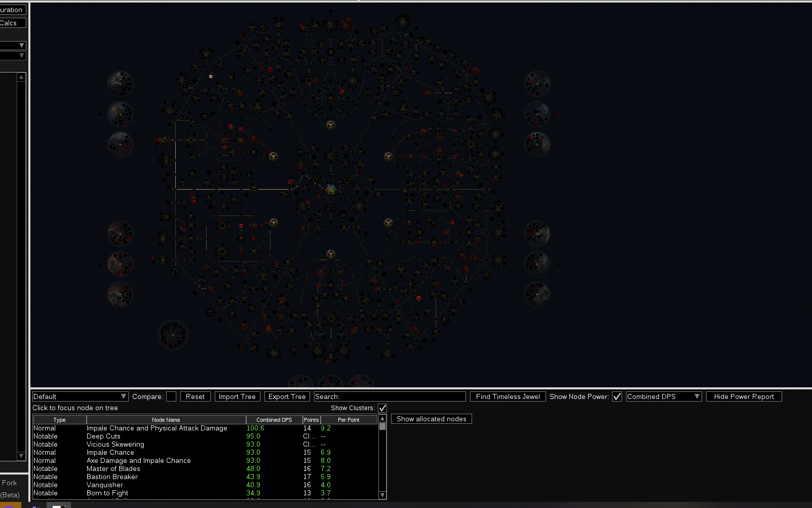Open the Default tree spec dropdown
The width and height of the screenshot is (812, 508).
pyautogui.click(x=80, y=396)
